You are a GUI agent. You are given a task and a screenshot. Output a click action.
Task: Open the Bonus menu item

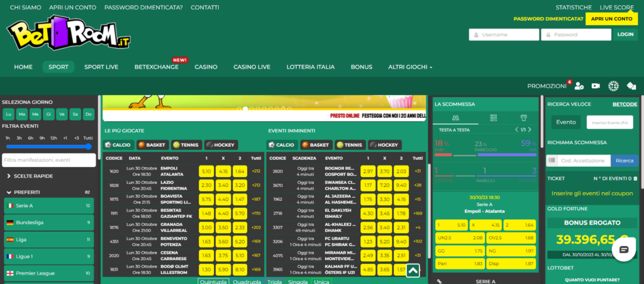pyautogui.click(x=362, y=67)
